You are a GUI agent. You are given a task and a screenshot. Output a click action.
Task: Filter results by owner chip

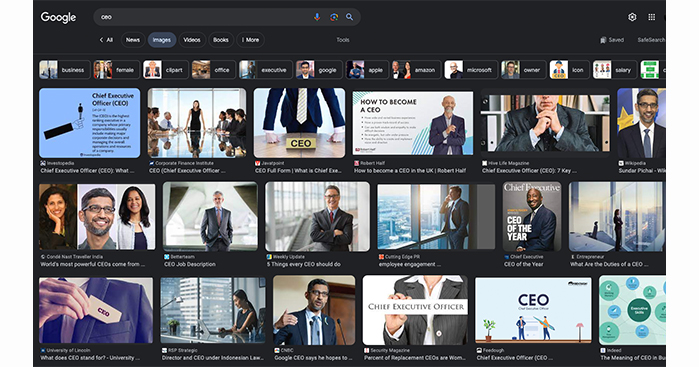[x=523, y=70]
